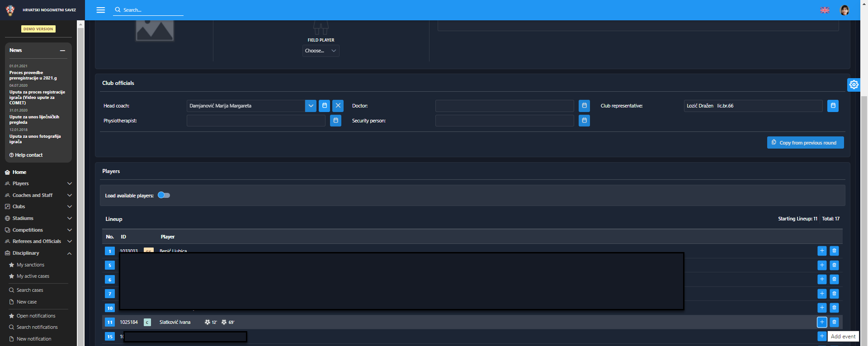
Task: Open the hamburger menu in top bar
Action: tap(100, 10)
